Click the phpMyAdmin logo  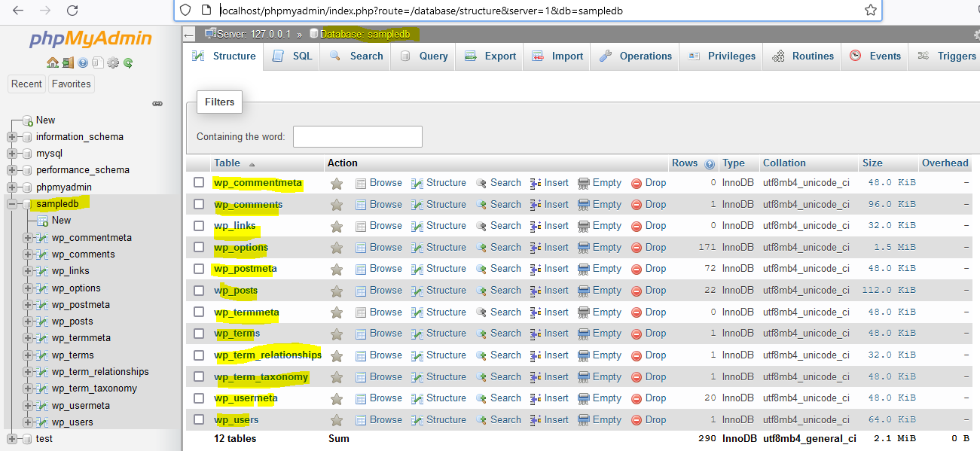click(x=90, y=39)
